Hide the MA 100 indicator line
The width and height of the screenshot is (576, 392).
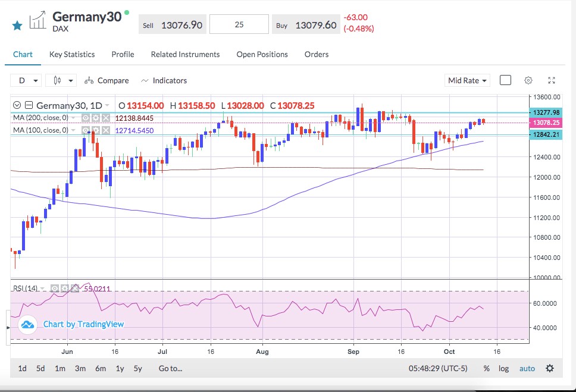86,130
